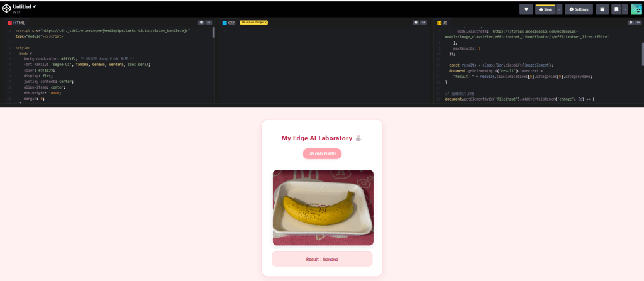
Task: Click the Save button
Action: coord(547,9)
